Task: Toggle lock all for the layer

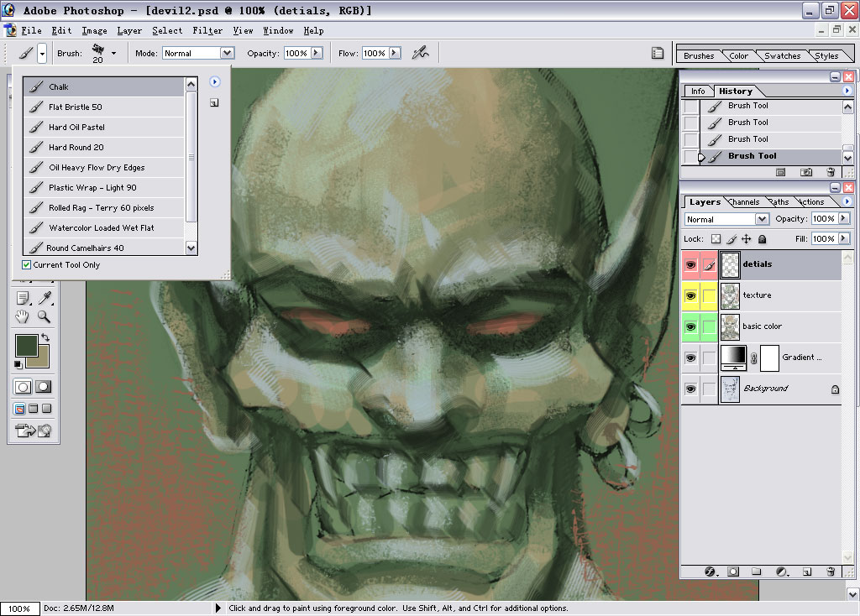Action: pyautogui.click(x=762, y=239)
